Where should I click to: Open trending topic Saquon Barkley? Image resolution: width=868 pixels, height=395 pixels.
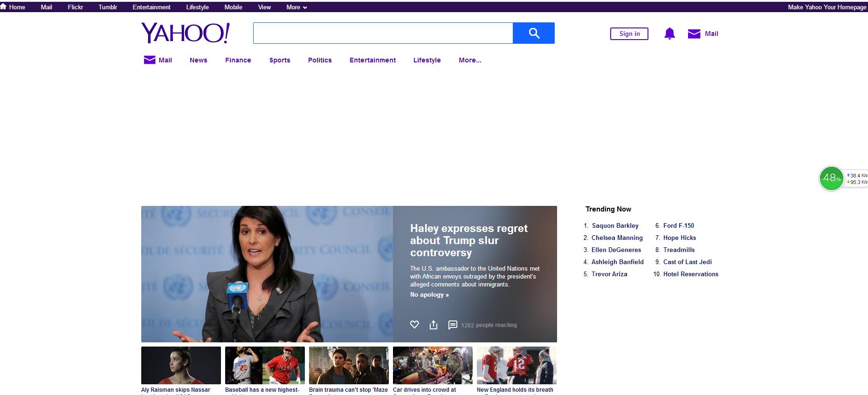[x=615, y=225]
